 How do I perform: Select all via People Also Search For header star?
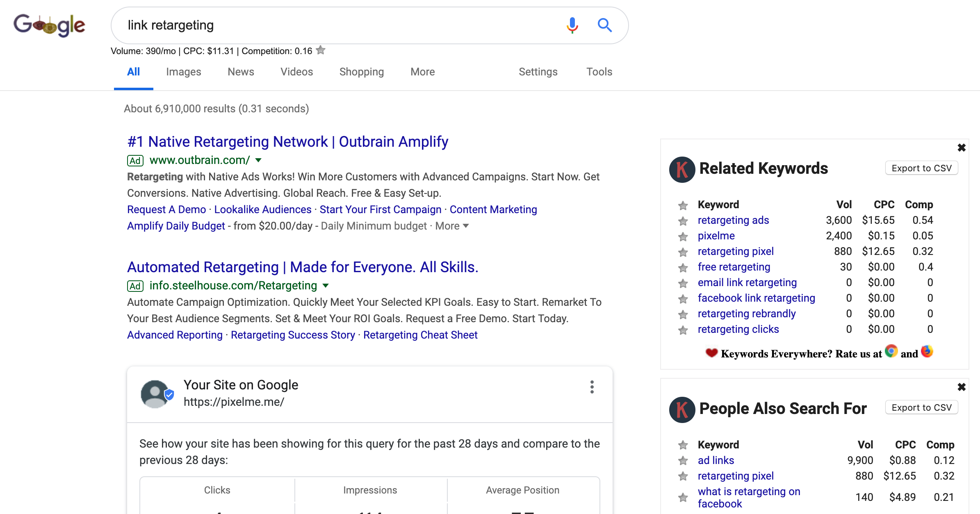683,445
